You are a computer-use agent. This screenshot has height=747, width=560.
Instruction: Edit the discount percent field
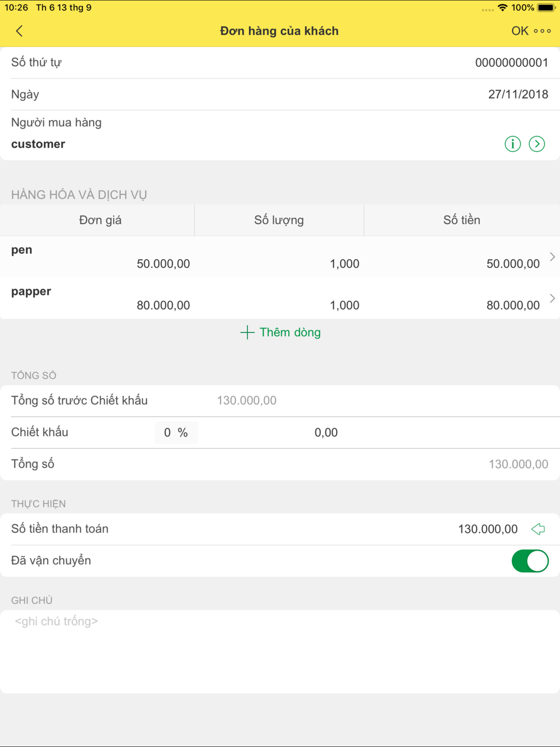pyautogui.click(x=176, y=432)
